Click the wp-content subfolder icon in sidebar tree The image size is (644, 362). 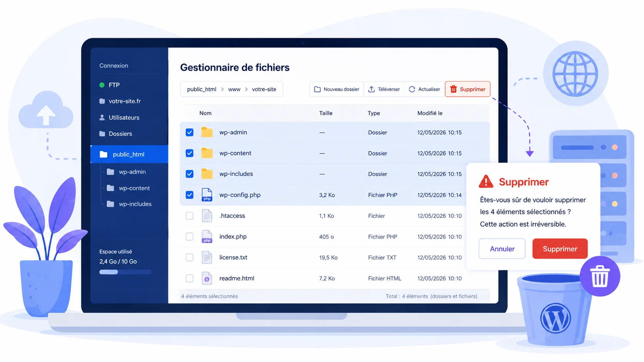click(110, 188)
